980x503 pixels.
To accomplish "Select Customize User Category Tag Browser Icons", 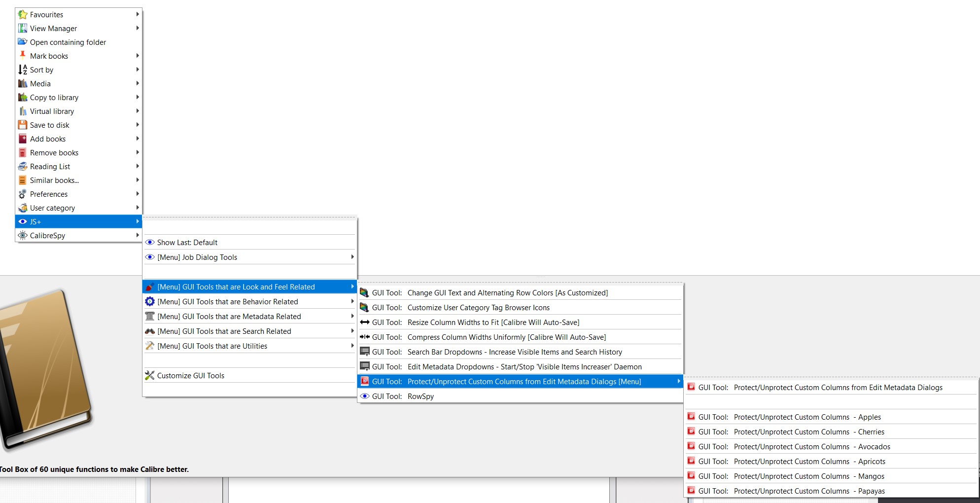I will tap(520, 308).
